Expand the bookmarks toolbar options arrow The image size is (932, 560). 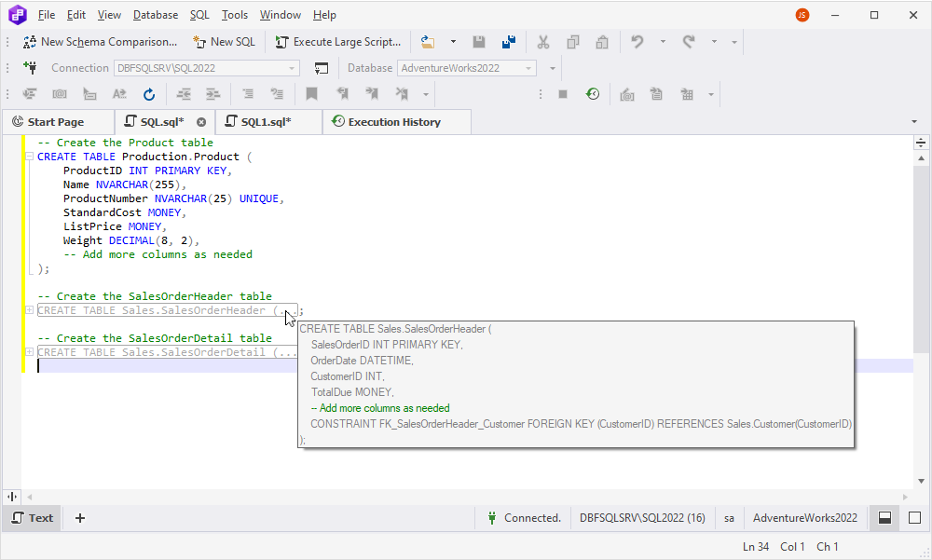pos(426,94)
